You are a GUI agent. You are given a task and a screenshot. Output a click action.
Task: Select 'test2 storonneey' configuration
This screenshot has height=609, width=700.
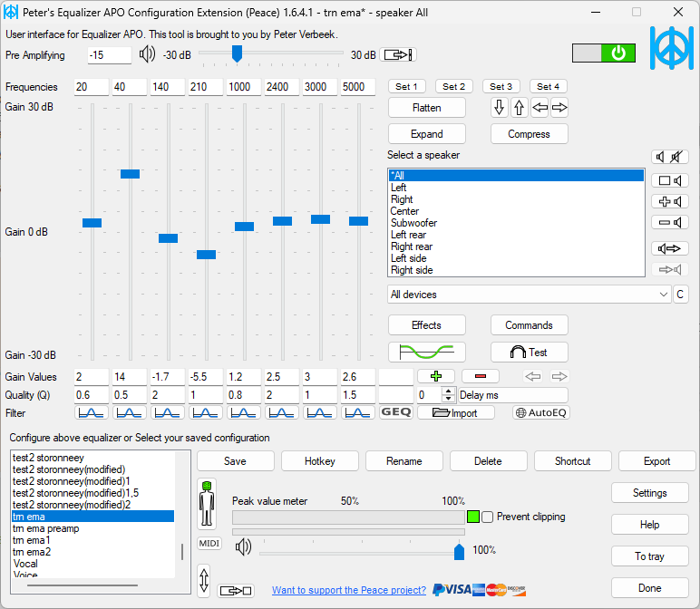point(92,458)
